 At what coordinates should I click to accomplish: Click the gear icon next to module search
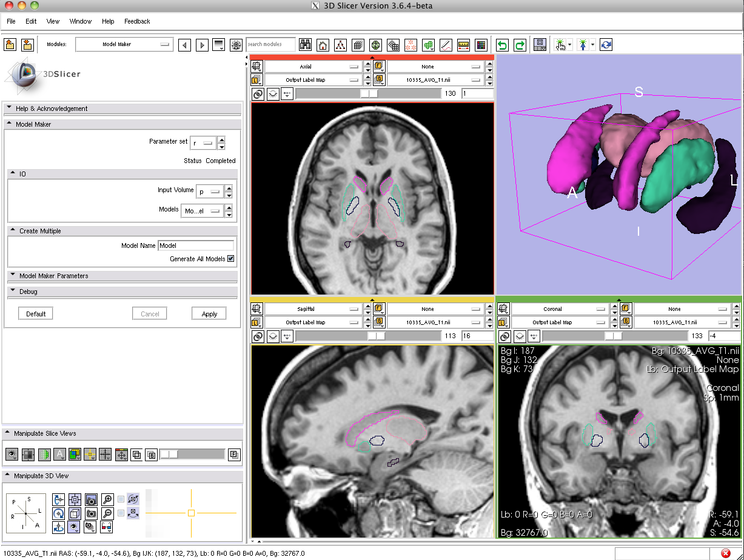(x=236, y=45)
